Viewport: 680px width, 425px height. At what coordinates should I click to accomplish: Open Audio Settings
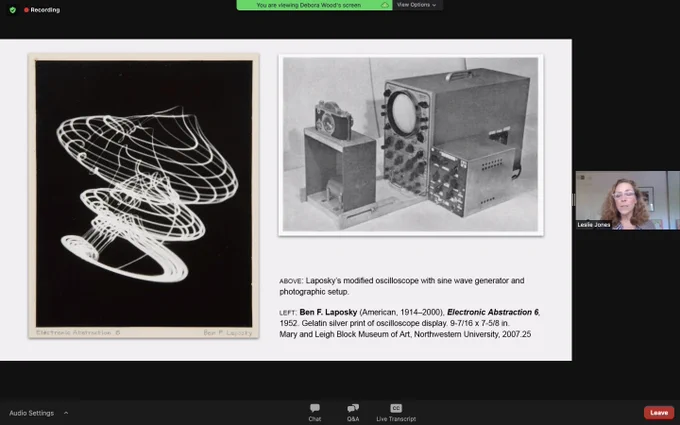point(32,413)
